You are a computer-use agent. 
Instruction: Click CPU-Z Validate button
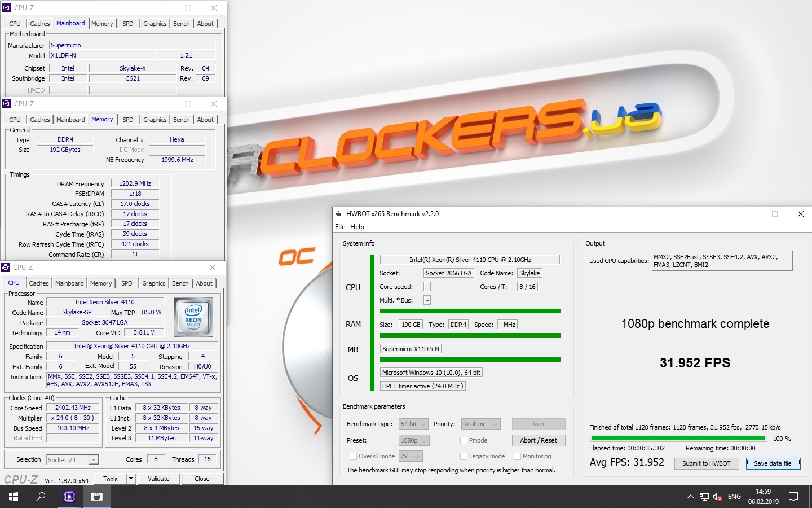(158, 479)
